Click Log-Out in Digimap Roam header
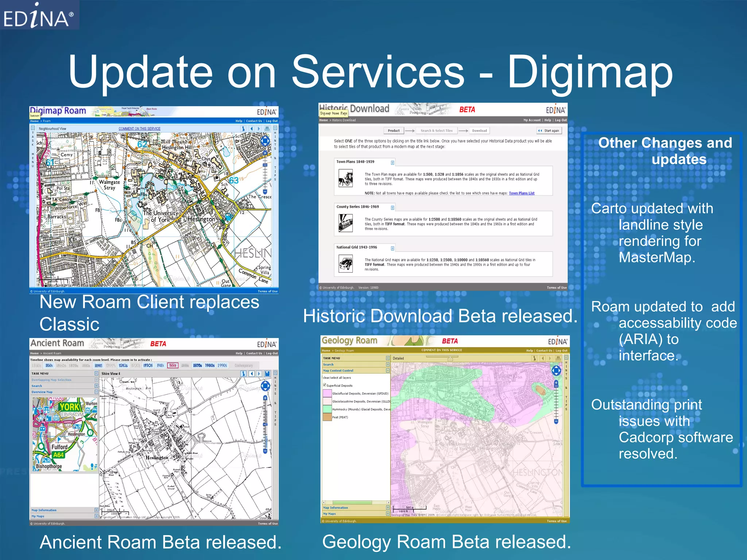Image resolution: width=747 pixels, height=560 pixels. (272, 121)
